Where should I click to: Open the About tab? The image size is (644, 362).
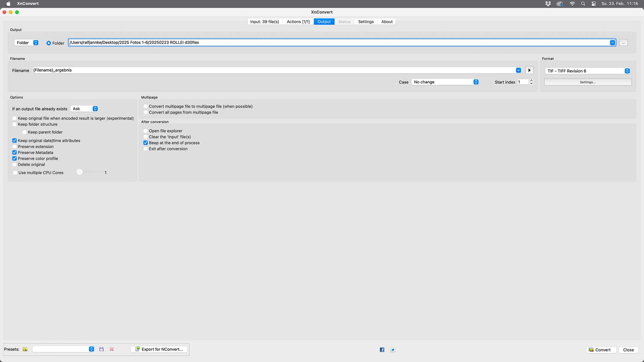387,22
